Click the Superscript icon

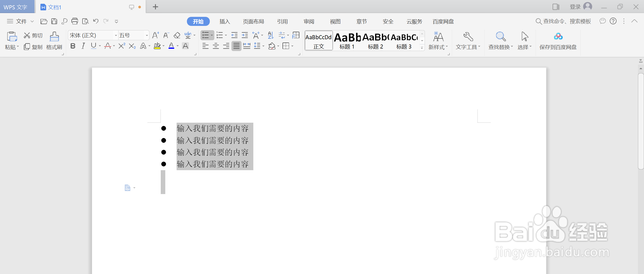tap(122, 46)
